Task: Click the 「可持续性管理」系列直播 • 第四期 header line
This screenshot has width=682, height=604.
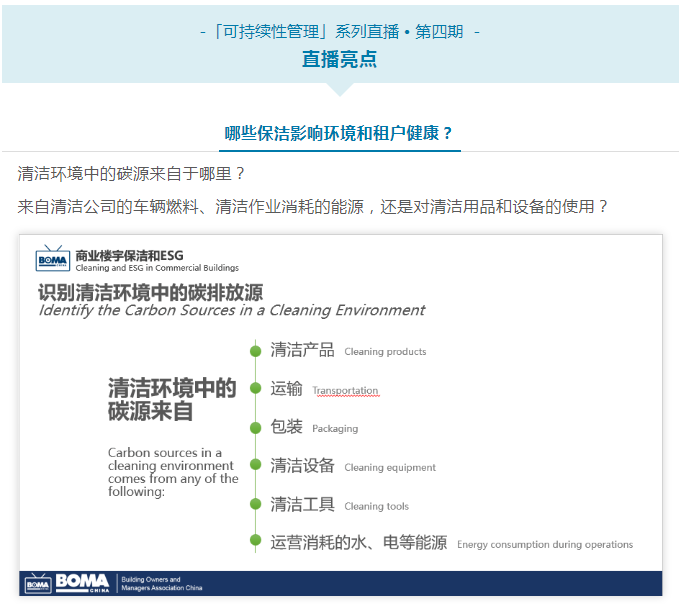Action: (340, 32)
